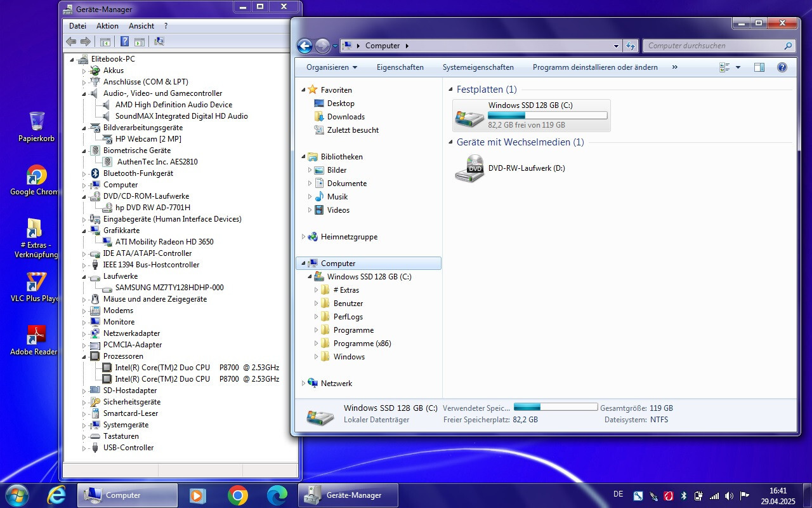
Task: Click the toolbar overflow chevron »
Action: (674, 67)
